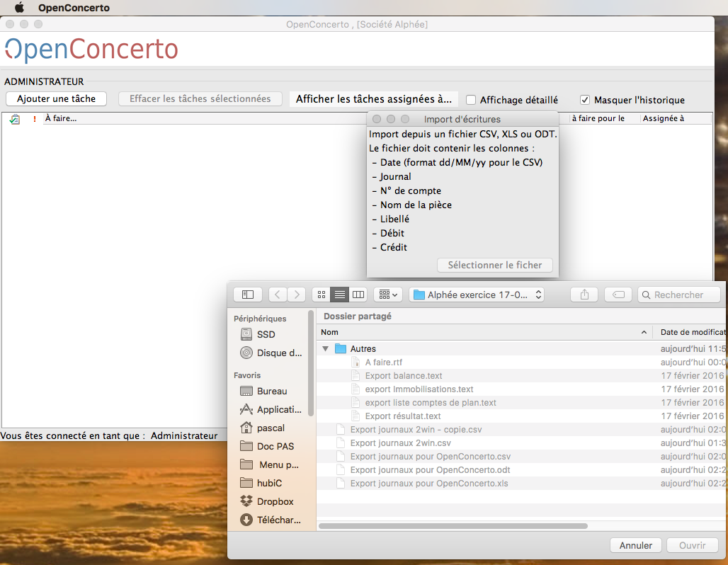Uncheck Masquer l'historique checkbox
The width and height of the screenshot is (728, 565).
[x=585, y=100]
